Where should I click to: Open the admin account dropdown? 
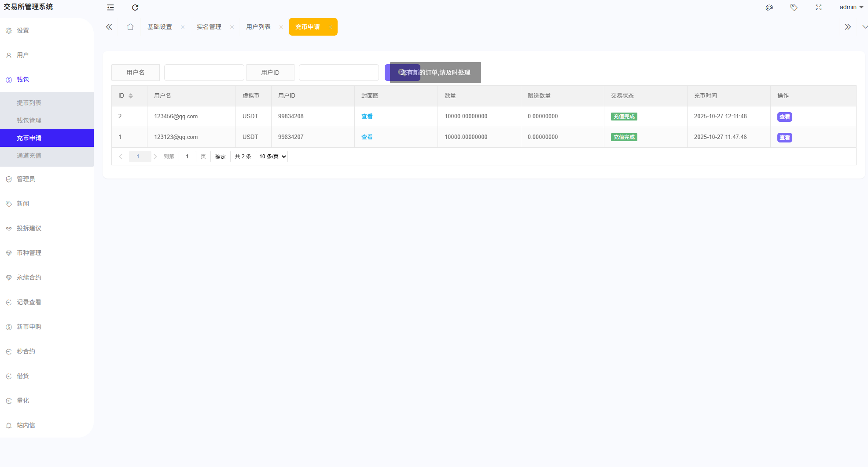pos(851,7)
